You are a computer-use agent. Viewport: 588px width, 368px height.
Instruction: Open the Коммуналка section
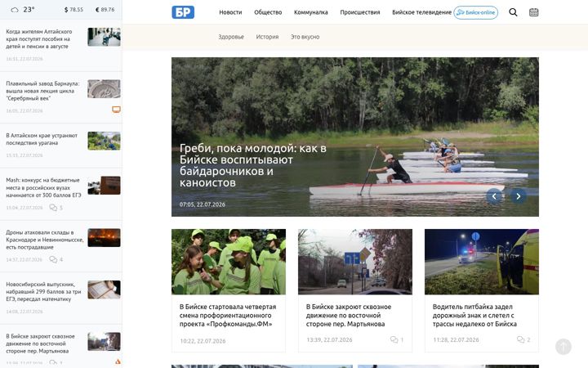tap(311, 12)
